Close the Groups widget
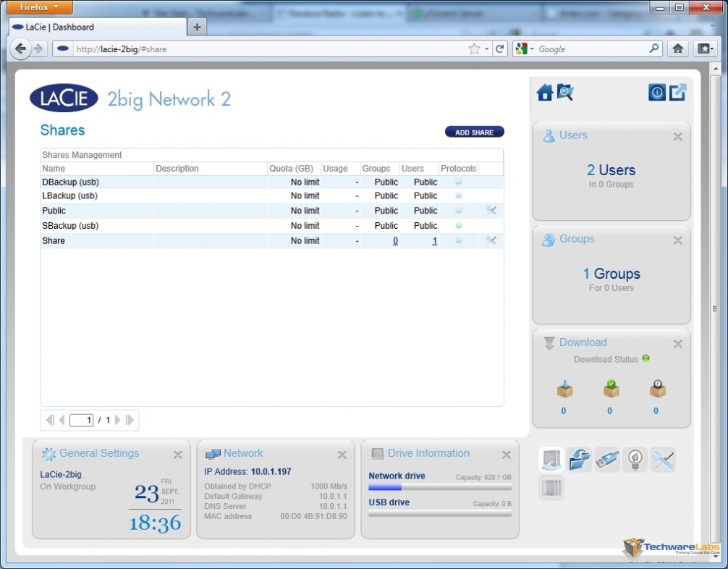 click(x=678, y=240)
